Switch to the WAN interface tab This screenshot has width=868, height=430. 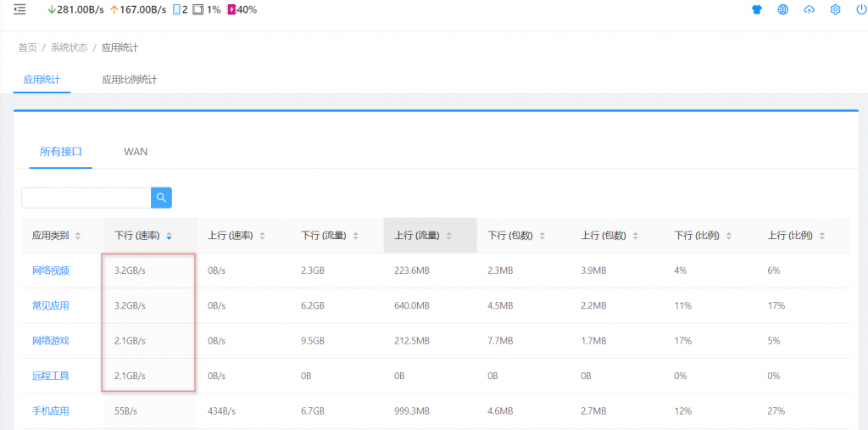tap(136, 151)
